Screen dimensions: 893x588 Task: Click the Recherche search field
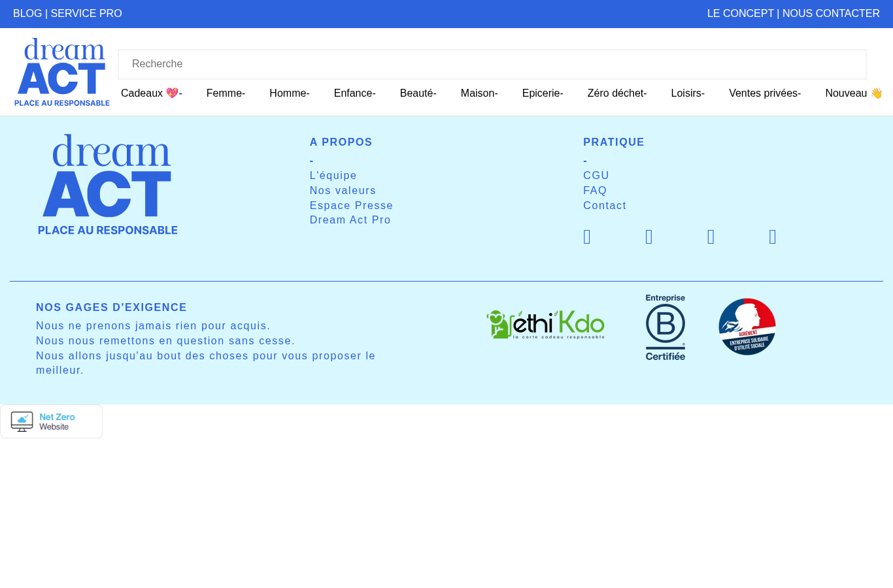coord(492,64)
